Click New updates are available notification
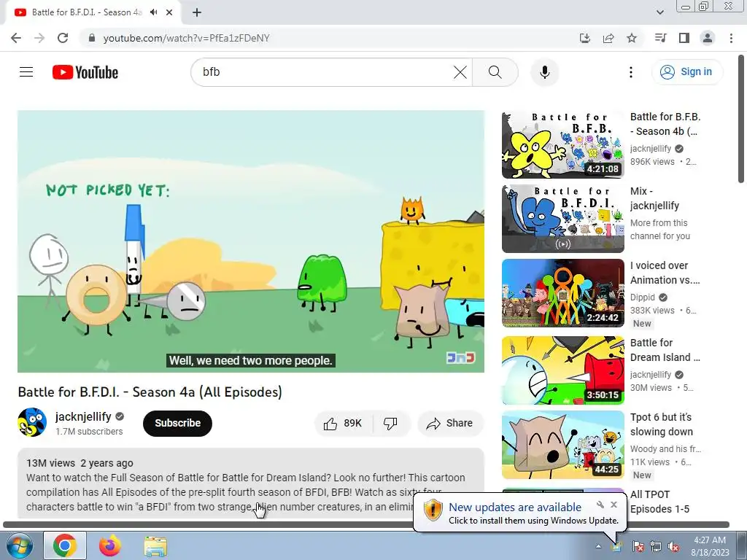 [x=515, y=507]
